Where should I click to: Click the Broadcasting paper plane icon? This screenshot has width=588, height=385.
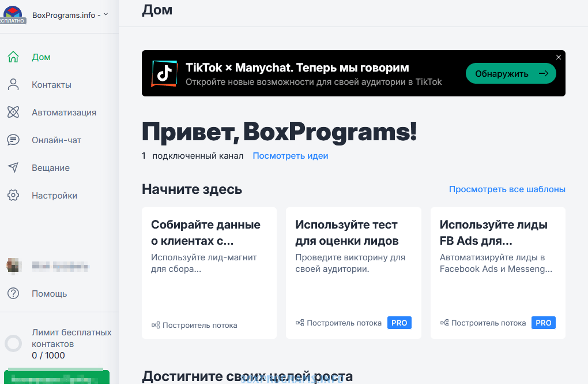13,168
